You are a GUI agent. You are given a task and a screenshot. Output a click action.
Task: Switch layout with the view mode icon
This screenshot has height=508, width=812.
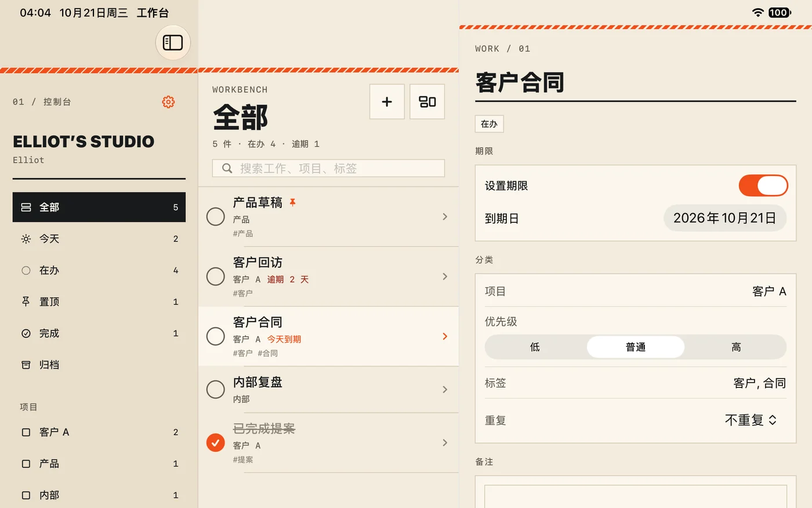[x=427, y=102]
